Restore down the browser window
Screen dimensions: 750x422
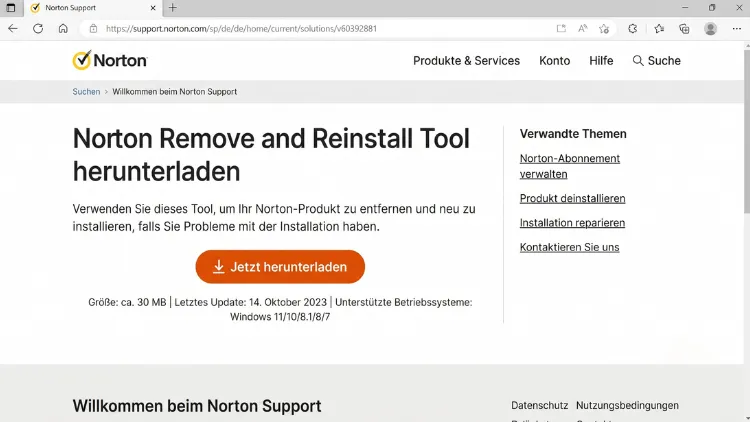coord(712,8)
